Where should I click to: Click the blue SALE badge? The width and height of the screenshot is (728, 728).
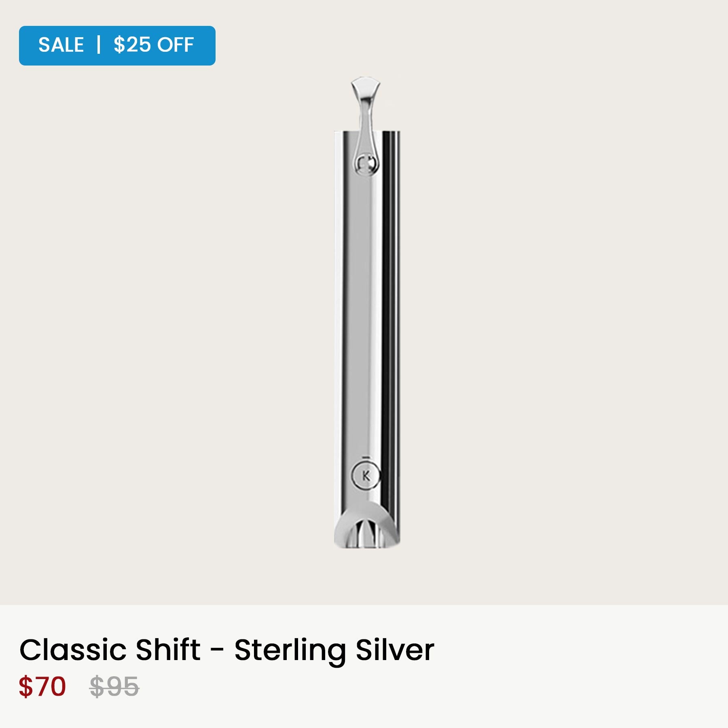coord(117,46)
